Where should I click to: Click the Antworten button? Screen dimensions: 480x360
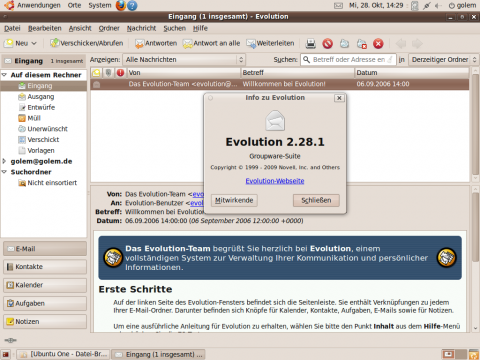[156, 43]
